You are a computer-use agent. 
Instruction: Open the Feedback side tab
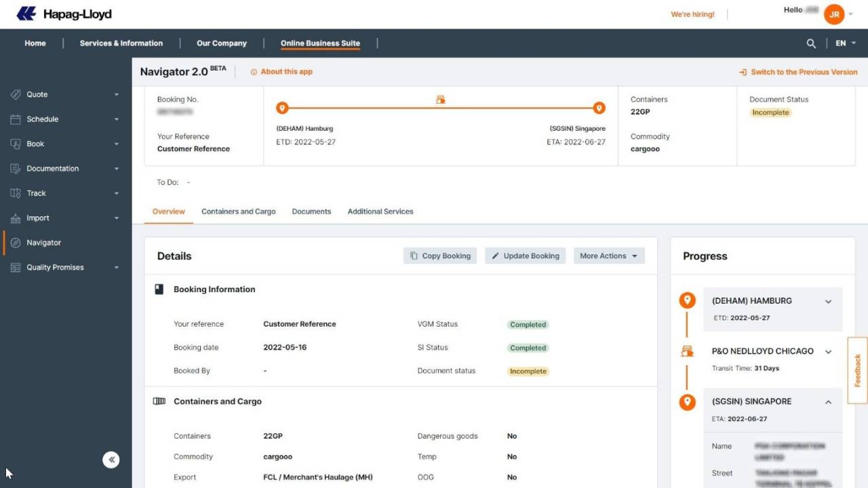(857, 370)
